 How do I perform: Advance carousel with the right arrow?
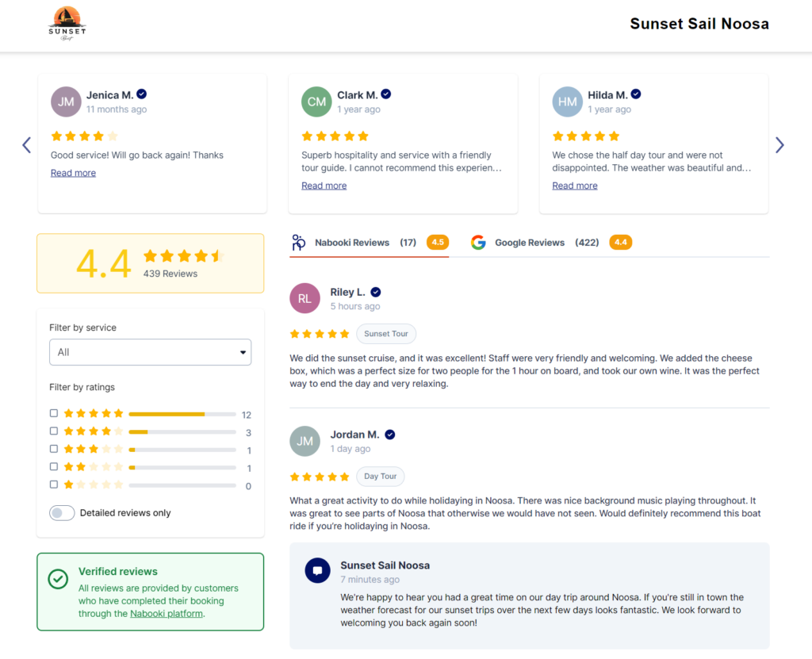779,145
